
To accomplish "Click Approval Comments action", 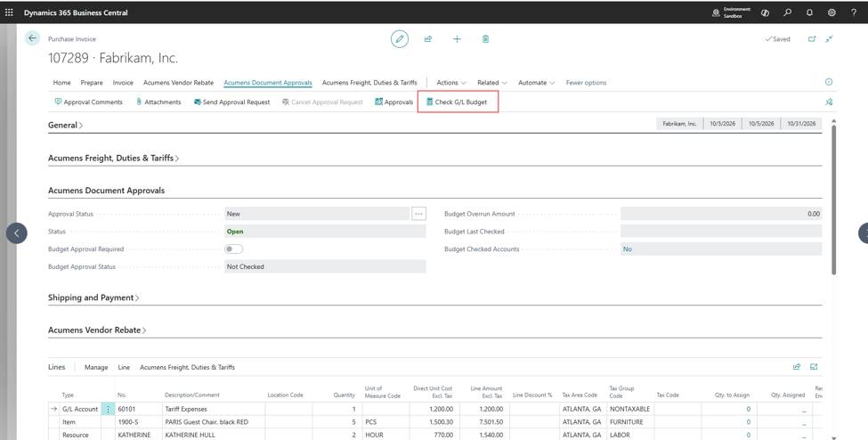I will coord(88,102).
